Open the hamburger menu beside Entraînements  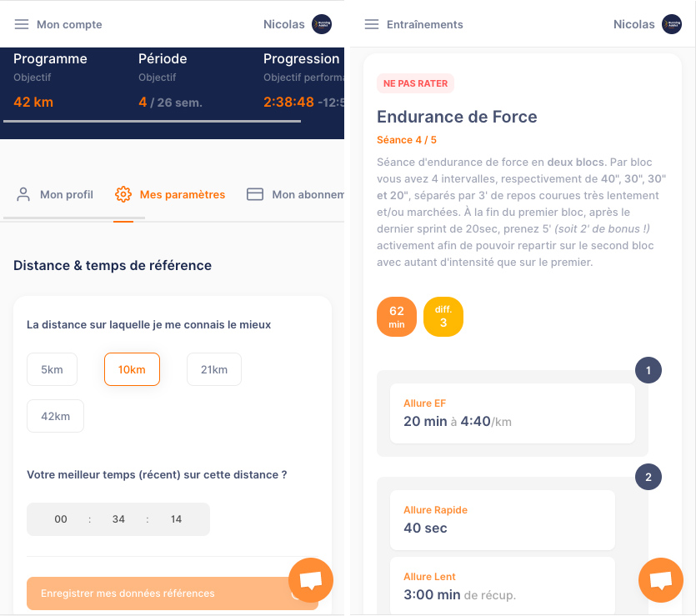click(x=372, y=24)
